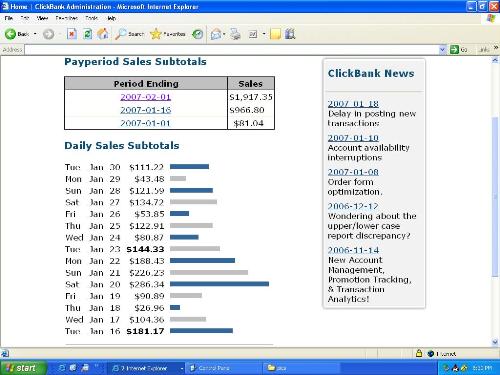Click inside the Address bar field
500x375 pixels.
pos(232,50)
